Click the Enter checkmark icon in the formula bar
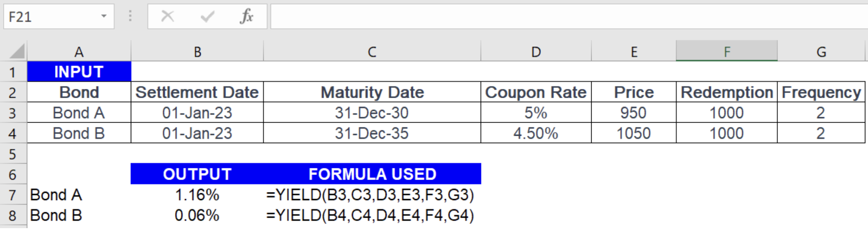This screenshot has height=232, width=868. [208, 16]
